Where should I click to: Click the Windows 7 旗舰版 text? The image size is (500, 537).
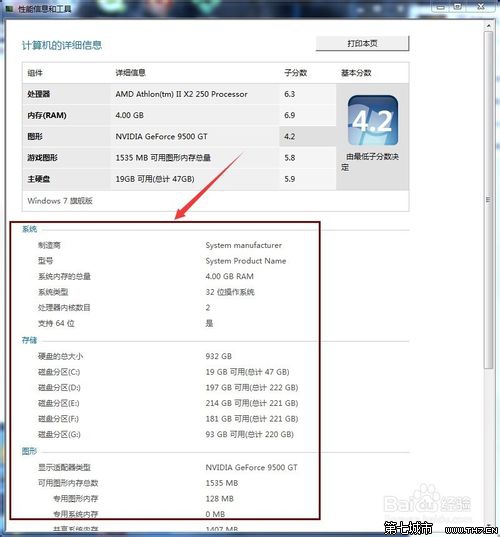[60, 201]
